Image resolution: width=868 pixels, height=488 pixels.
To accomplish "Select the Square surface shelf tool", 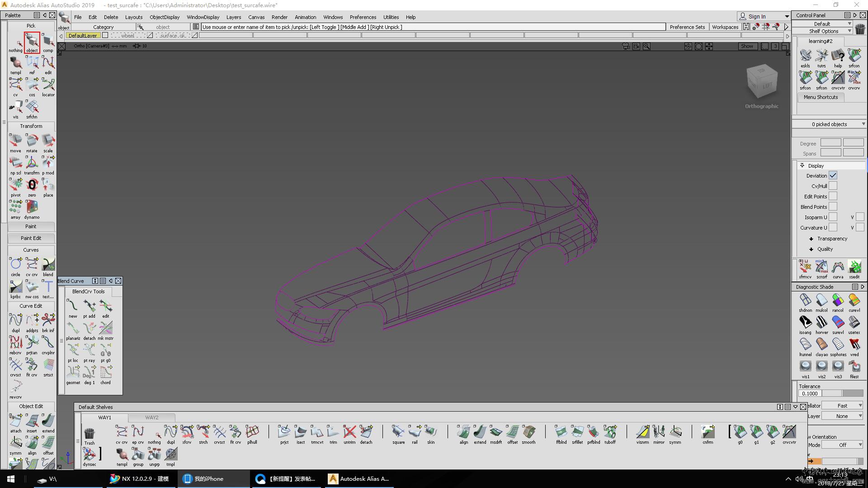I will [398, 434].
